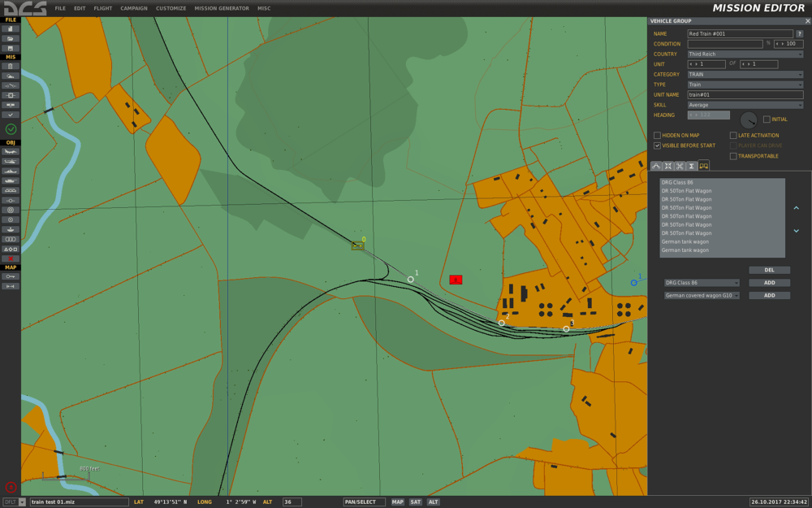This screenshot has height=508, width=812.
Task: Uncheck VISIBLE BEFORE START
Action: tap(657, 145)
